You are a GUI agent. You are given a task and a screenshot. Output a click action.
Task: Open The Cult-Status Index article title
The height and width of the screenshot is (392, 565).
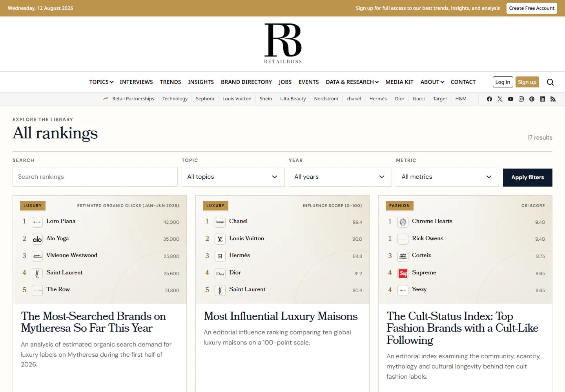click(462, 328)
